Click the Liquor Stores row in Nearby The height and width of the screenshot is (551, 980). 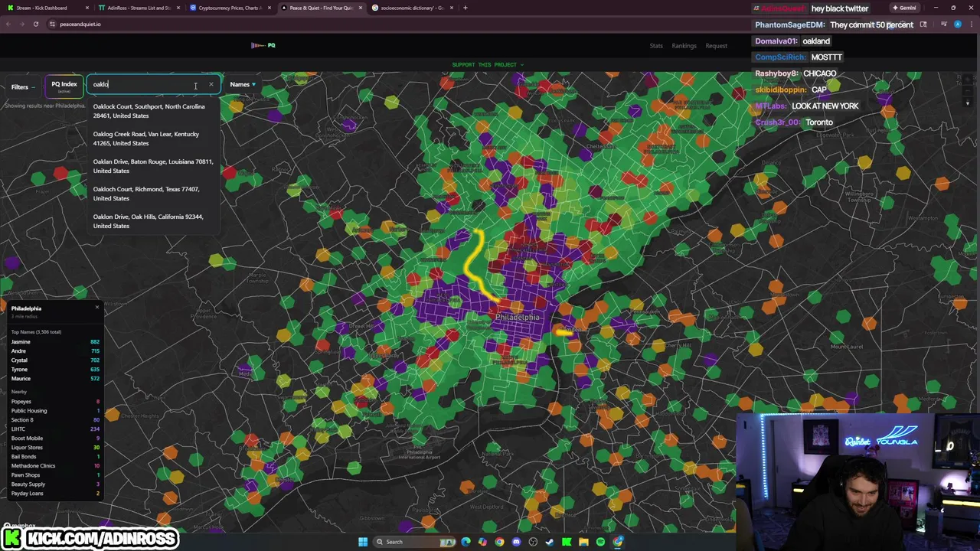(x=55, y=448)
